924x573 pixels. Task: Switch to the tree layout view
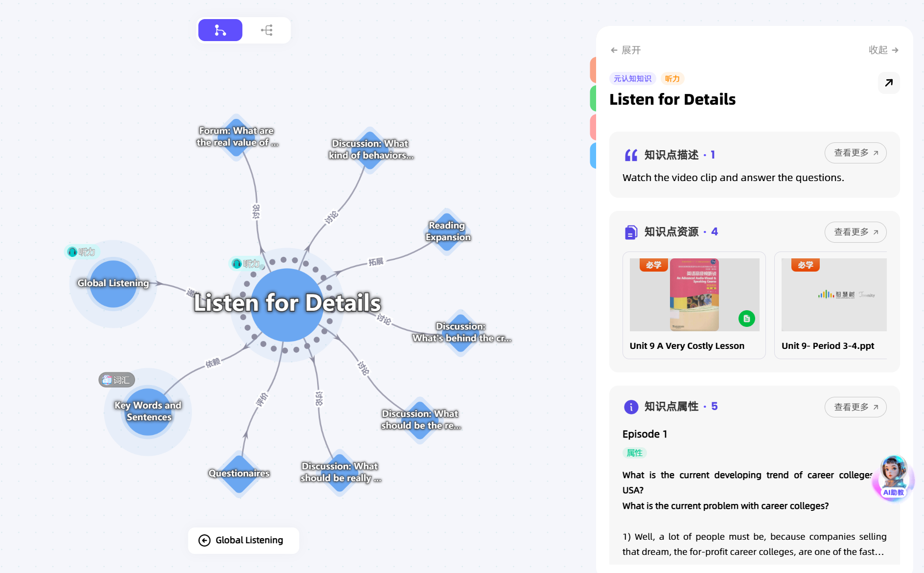pyautogui.click(x=267, y=30)
